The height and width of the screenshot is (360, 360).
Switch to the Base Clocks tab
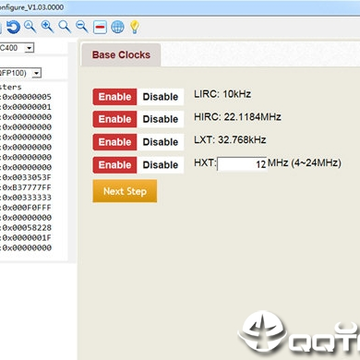coord(121,55)
